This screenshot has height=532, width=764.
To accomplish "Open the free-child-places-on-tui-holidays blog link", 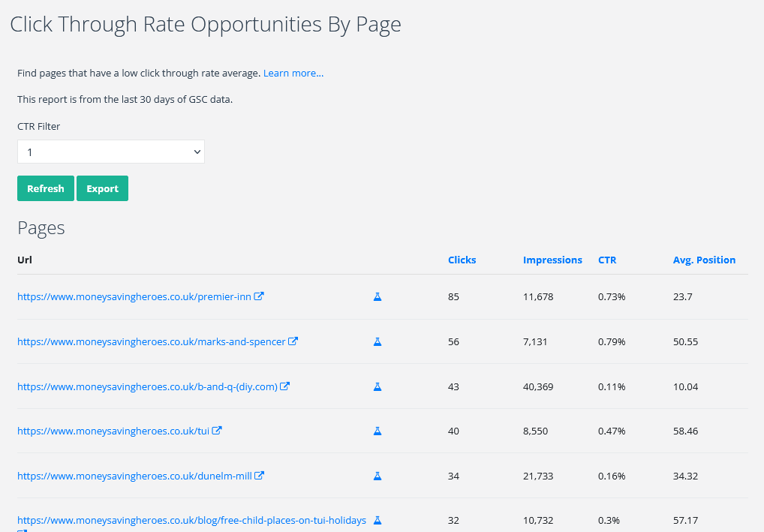I will 191,521.
